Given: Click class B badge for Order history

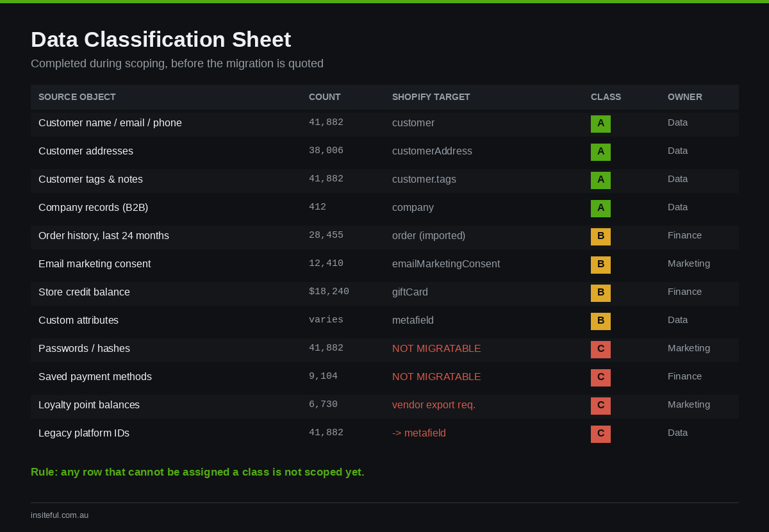Looking at the screenshot, I should pyautogui.click(x=600, y=237).
